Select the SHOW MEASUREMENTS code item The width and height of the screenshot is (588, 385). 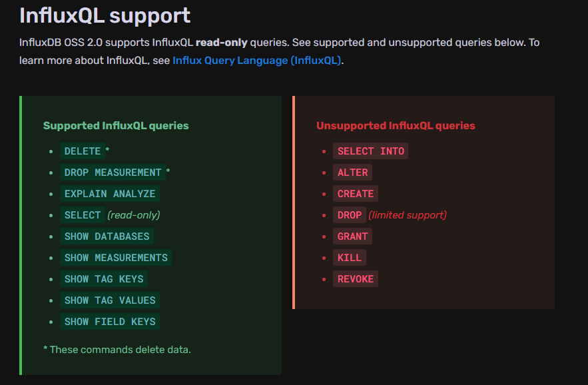116,258
